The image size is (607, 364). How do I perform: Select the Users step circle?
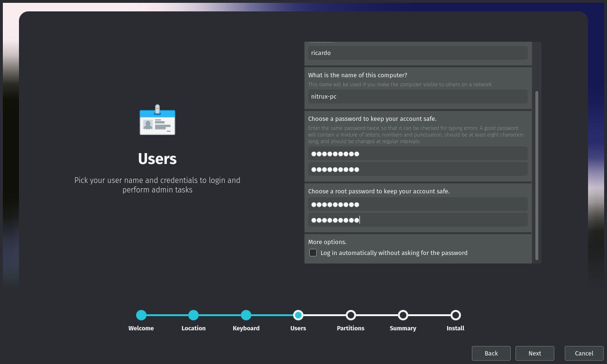(298, 315)
